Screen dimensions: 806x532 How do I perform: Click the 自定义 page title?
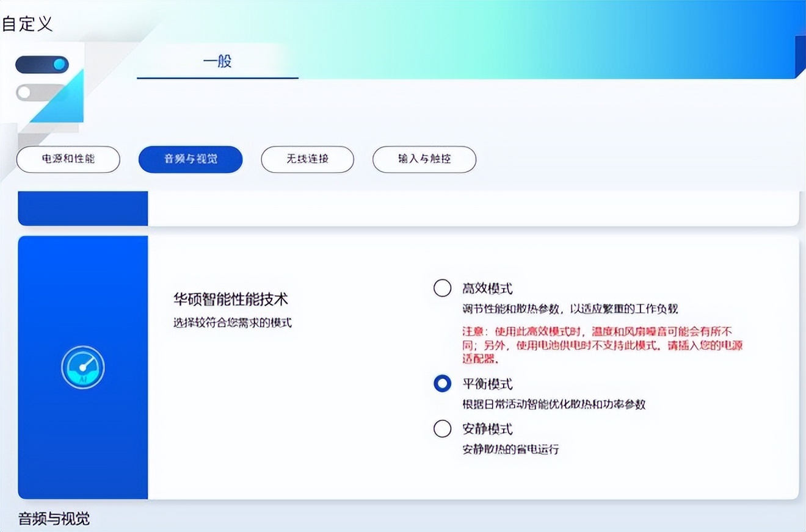tap(27, 24)
